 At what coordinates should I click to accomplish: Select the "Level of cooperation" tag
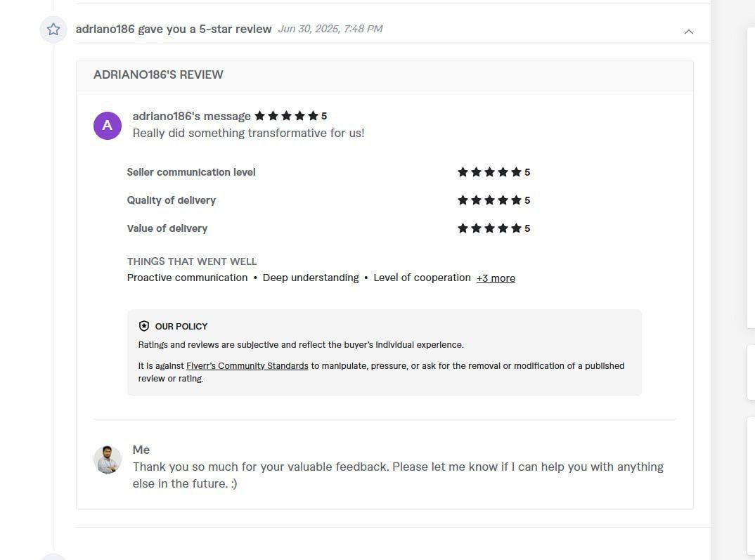click(x=422, y=278)
